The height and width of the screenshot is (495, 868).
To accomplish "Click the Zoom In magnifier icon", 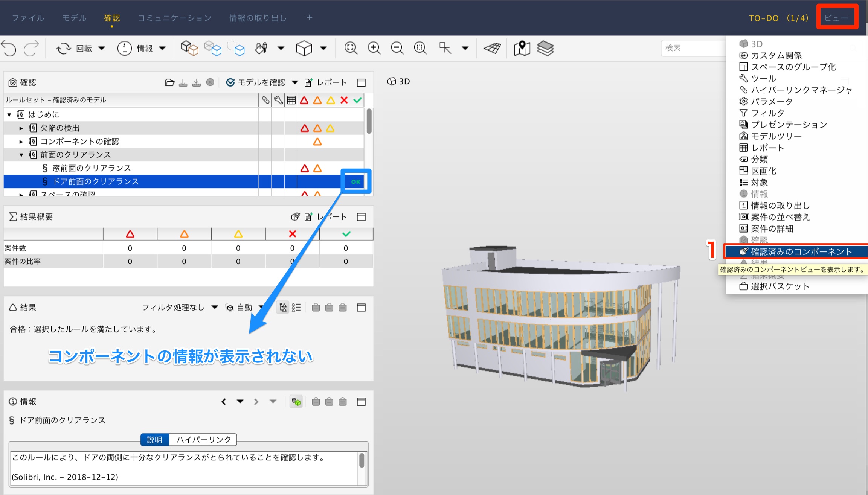I will pos(374,48).
